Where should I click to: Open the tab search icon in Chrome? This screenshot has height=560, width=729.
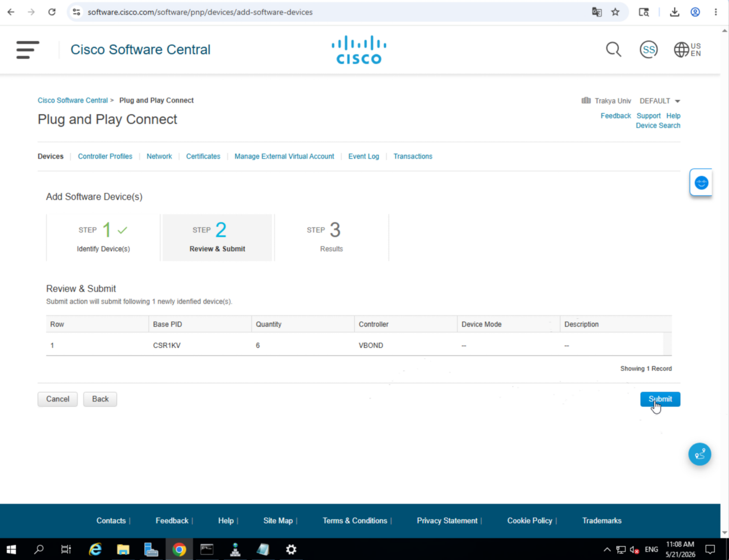(x=644, y=12)
